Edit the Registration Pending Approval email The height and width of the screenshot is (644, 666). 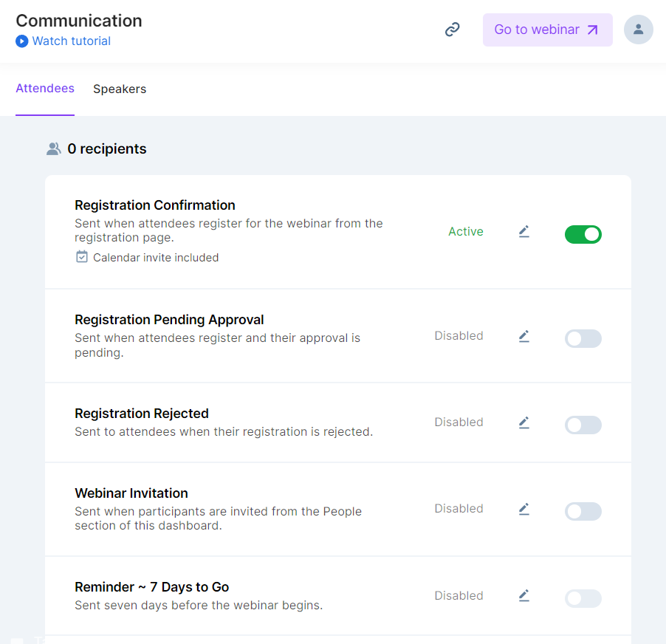[x=524, y=336]
